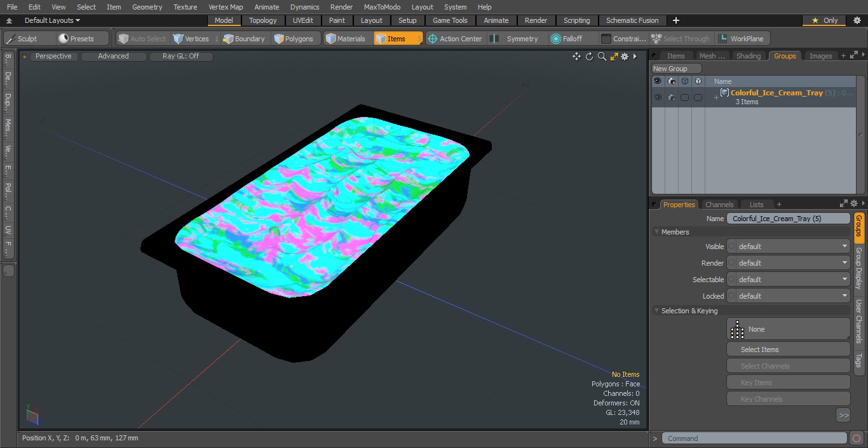Click the axis gizmo in viewport corner
Screen dimensions: 868x448
pos(32,415)
